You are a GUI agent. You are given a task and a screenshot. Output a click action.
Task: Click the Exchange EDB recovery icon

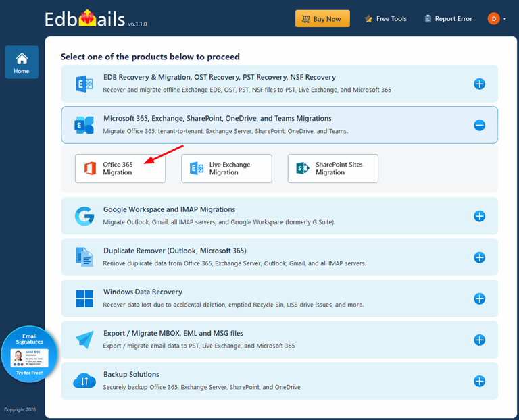84,84
